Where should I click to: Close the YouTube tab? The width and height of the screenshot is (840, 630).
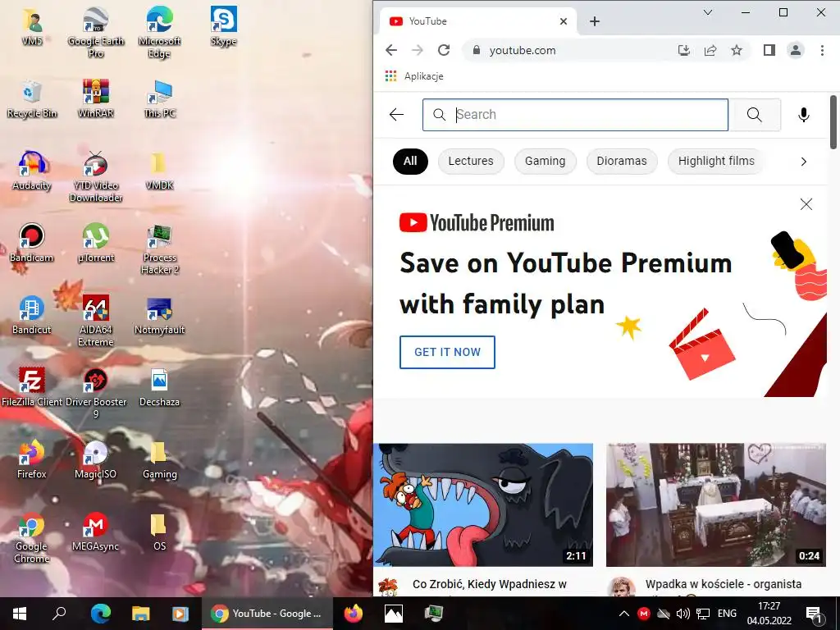563,21
